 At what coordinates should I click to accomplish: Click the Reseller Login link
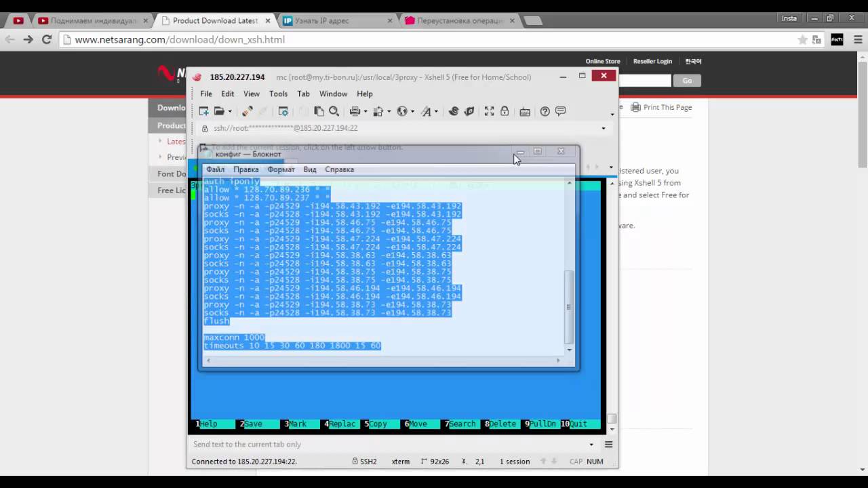tap(652, 61)
